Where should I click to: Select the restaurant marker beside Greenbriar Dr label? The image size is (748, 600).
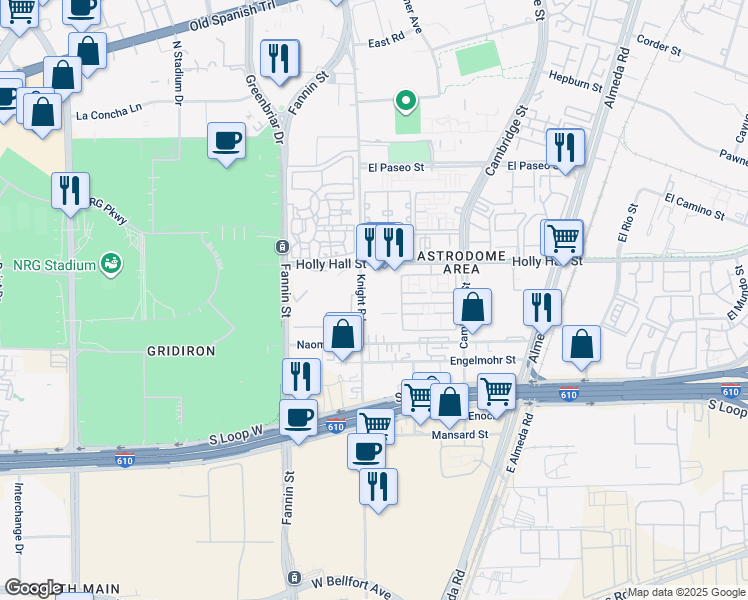[x=280, y=62]
